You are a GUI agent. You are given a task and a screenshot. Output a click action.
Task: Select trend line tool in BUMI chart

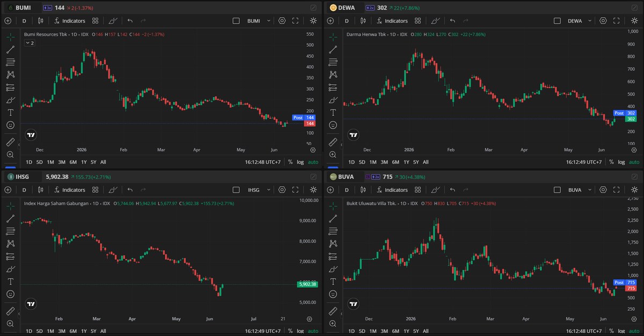tap(11, 49)
